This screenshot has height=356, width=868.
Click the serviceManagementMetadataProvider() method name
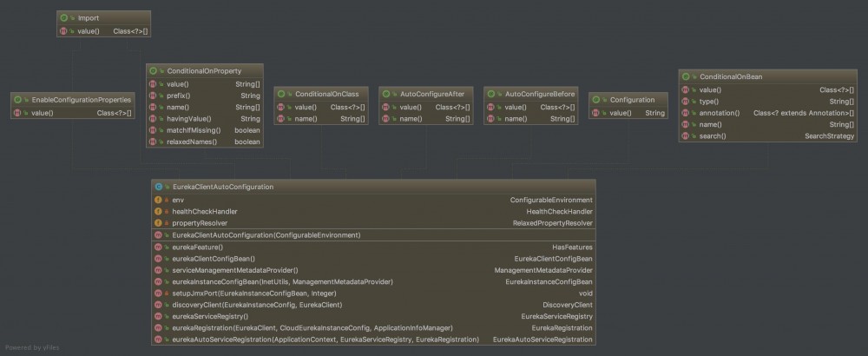click(x=235, y=270)
